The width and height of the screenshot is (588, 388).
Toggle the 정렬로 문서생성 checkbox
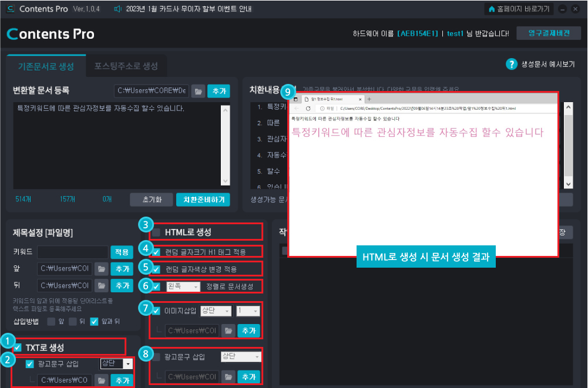(156, 287)
